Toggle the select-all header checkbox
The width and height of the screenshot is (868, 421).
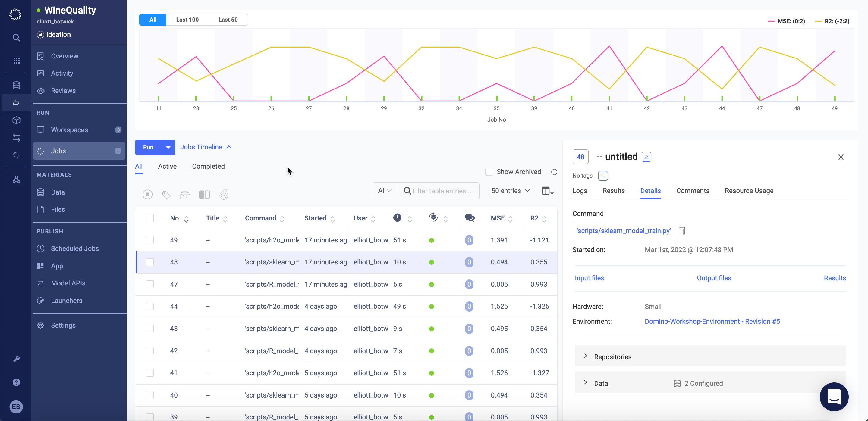[x=149, y=218]
